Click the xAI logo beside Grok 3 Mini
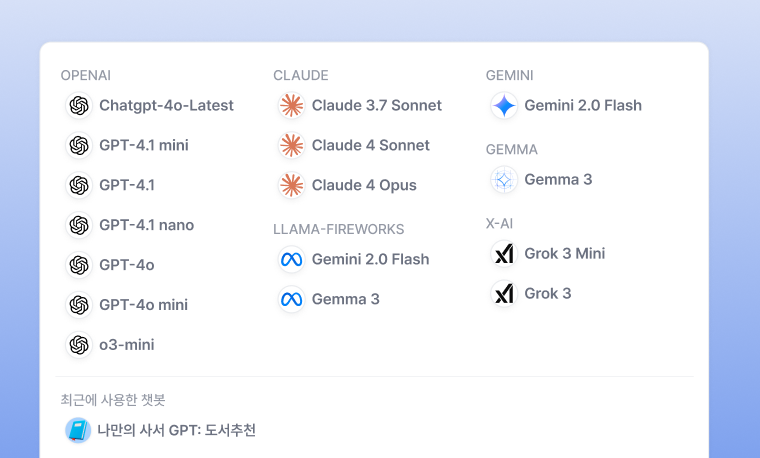Image resolution: width=760 pixels, height=458 pixels. click(x=504, y=253)
